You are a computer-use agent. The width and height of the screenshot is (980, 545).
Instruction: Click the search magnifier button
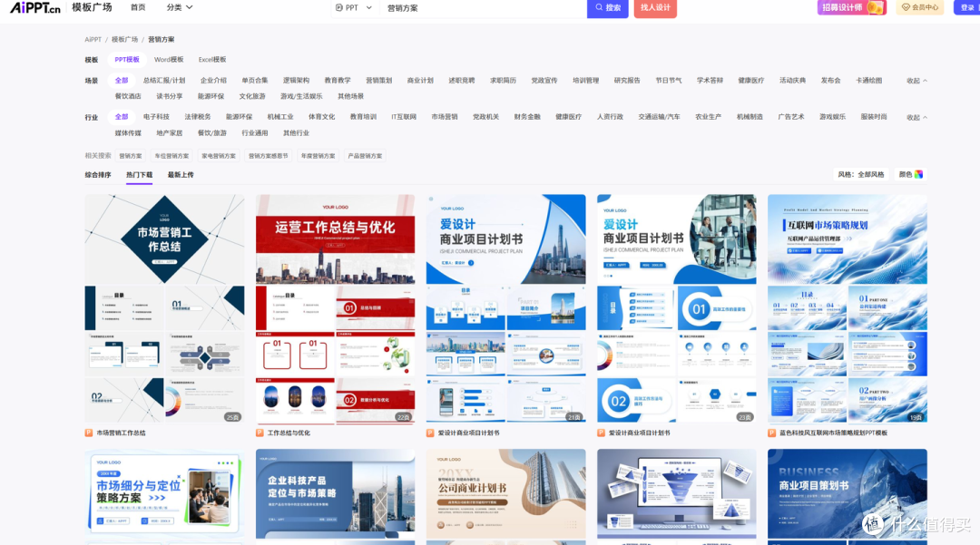click(607, 8)
